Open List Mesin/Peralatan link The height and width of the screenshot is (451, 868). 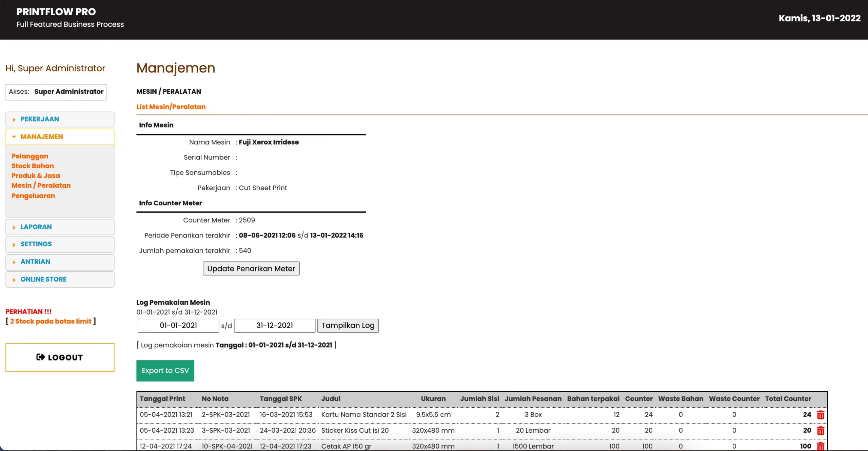(x=171, y=107)
